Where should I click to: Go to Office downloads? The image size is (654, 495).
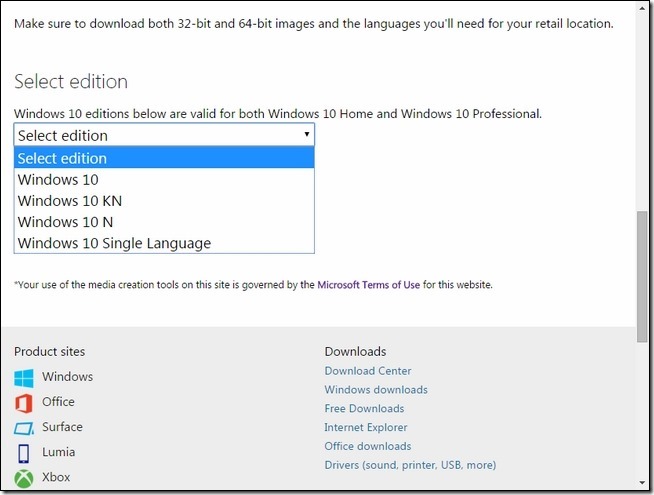tap(368, 446)
